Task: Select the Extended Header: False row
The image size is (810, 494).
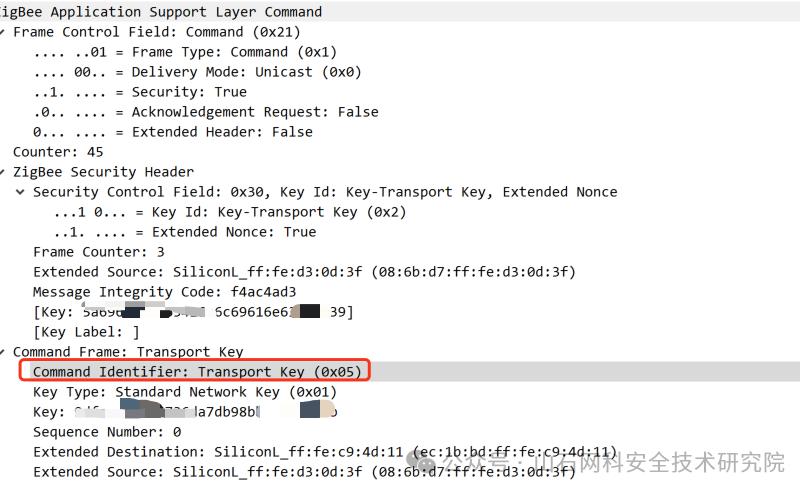Action: coord(172,132)
